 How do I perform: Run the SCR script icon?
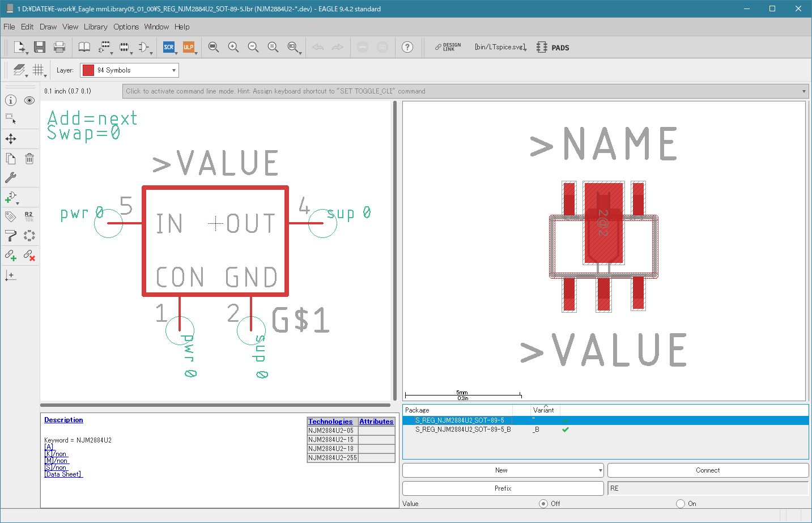pyautogui.click(x=168, y=47)
